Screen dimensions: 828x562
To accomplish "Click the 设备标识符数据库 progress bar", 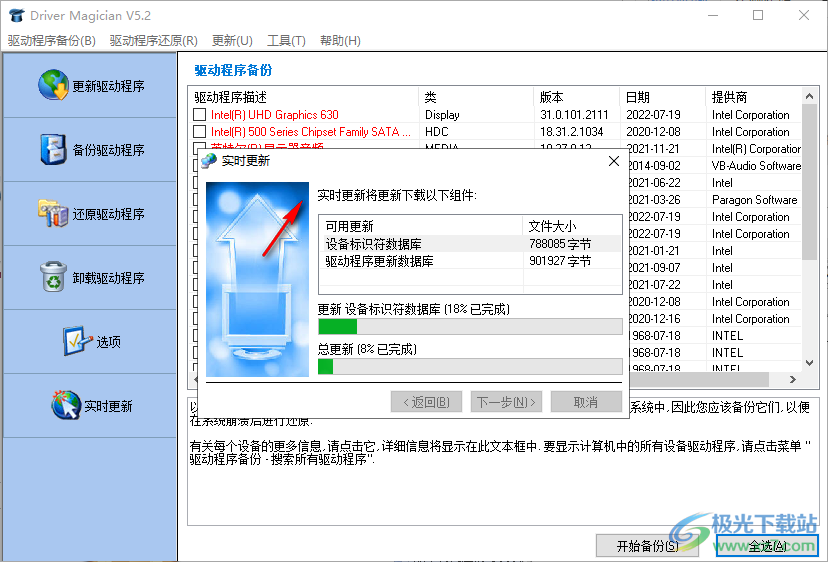I will coord(470,326).
